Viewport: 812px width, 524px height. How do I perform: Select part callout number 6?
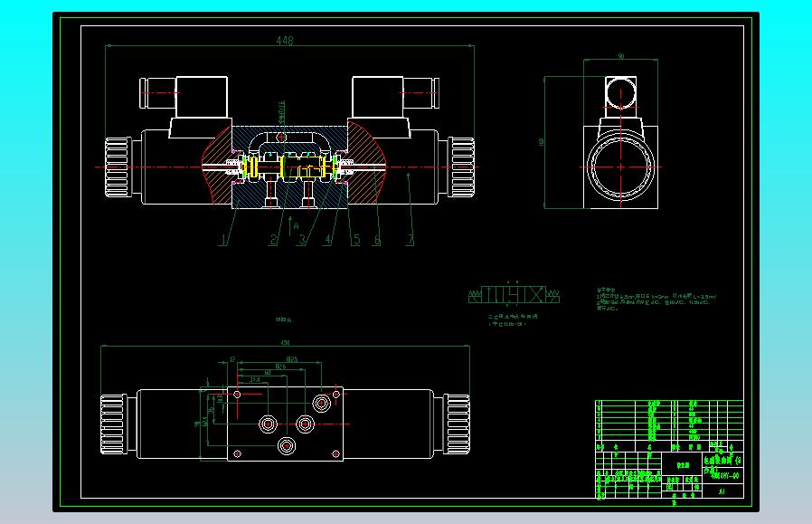[x=377, y=240]
